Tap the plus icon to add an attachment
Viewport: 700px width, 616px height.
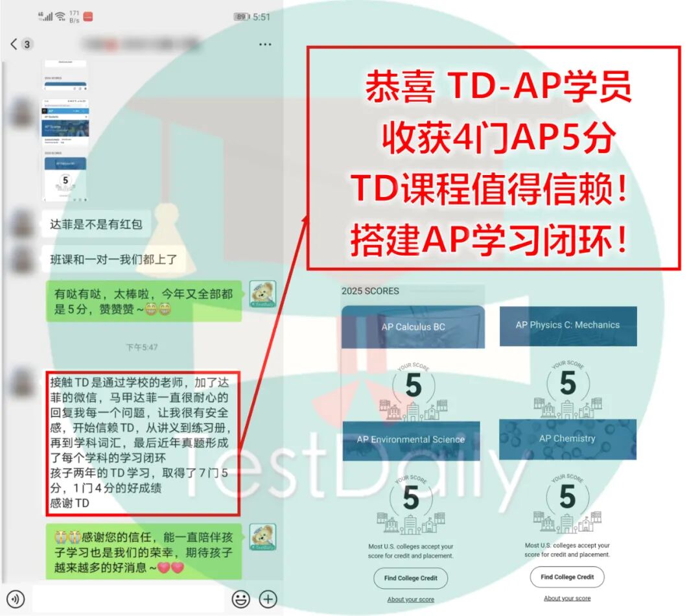(x=266, y=599)
